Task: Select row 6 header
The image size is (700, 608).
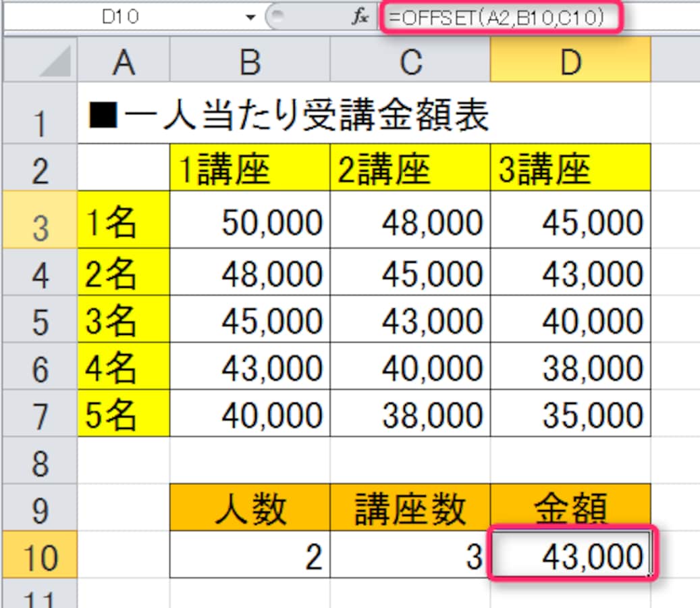Action: click(x=41, y=366)
